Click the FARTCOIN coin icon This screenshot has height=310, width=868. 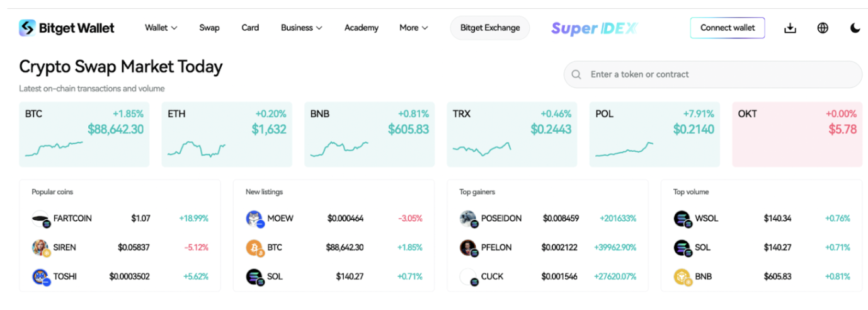[x=40, y=219]
